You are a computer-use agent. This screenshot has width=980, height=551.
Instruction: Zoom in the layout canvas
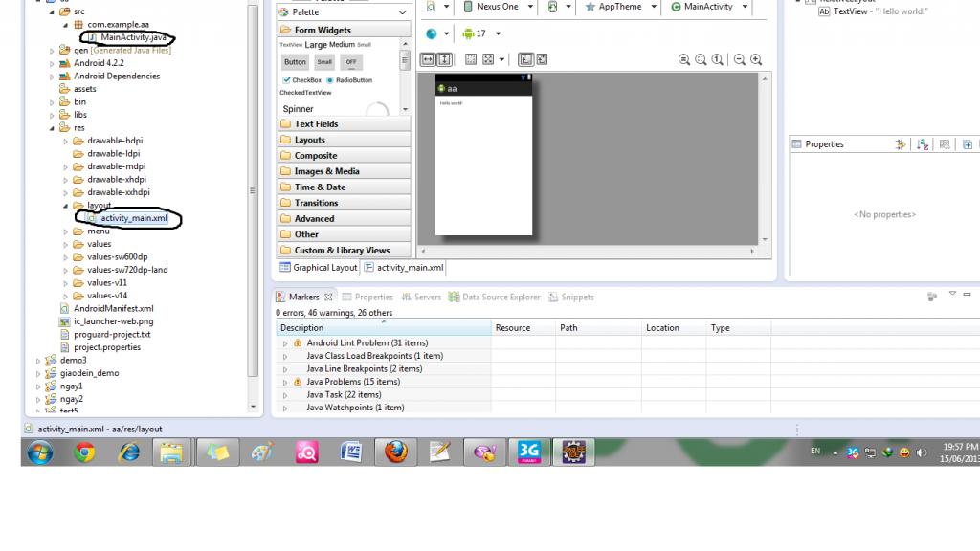[x=756, y=60]
